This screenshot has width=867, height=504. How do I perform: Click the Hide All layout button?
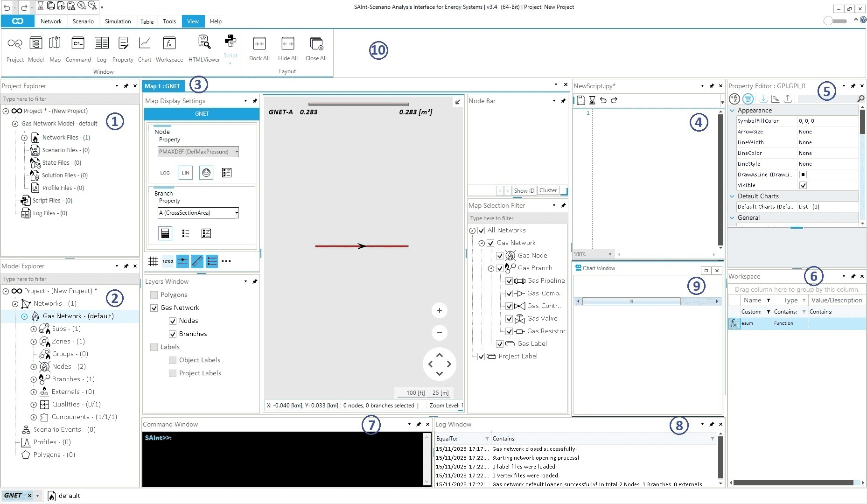(287, 47)
